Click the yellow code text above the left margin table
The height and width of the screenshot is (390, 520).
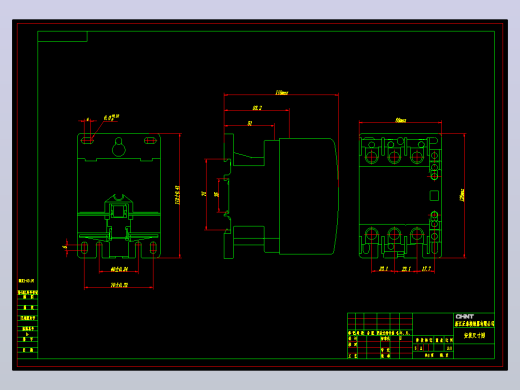point(26,281)
